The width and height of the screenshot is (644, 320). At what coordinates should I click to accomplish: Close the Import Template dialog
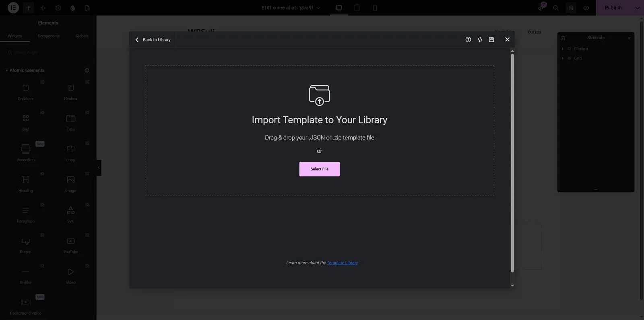(507, 39)
